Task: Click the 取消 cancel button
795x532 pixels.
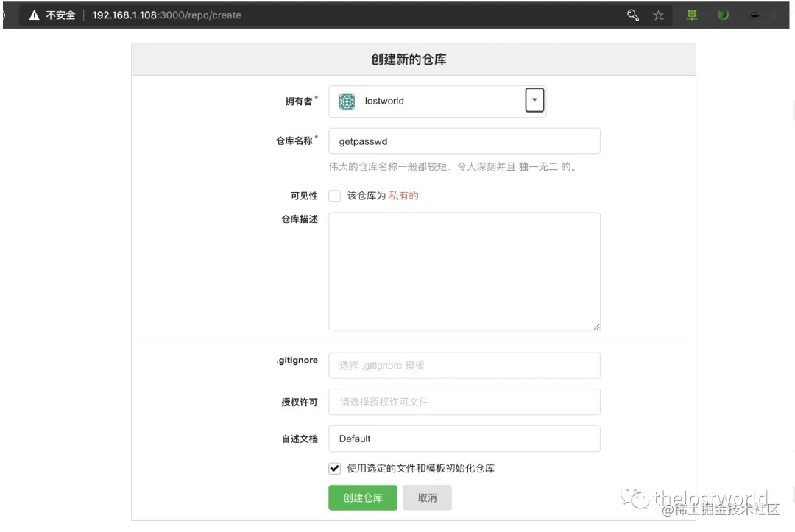Action: 427,497
